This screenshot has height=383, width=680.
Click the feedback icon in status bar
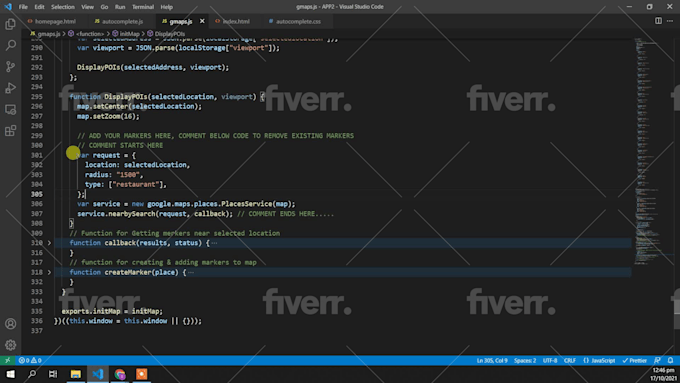[x=657, y=360]
